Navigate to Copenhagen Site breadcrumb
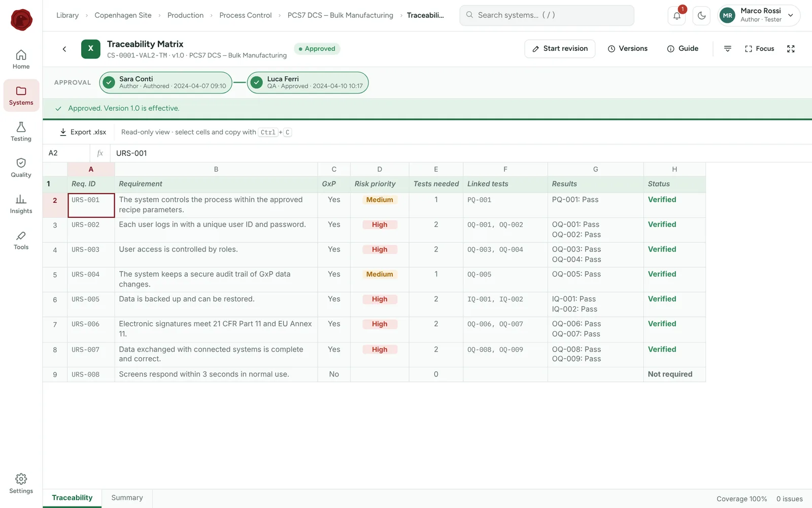This screenshot has height=508, width=812. tap(123, 15)
